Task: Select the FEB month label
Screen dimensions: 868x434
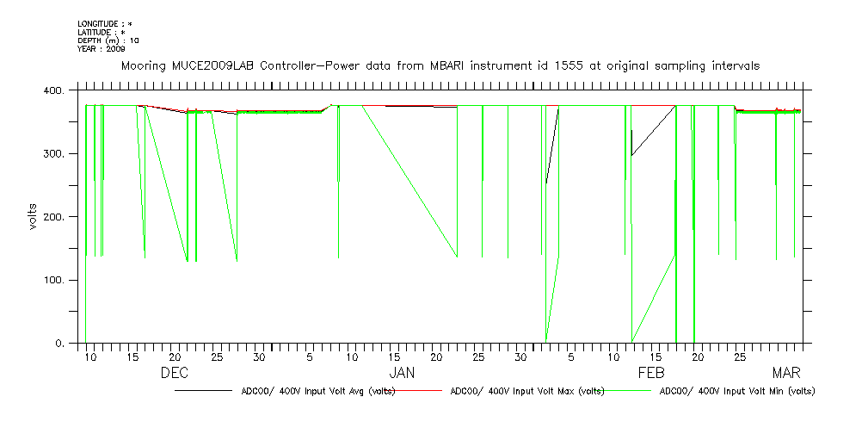Action: pos(651,374)
